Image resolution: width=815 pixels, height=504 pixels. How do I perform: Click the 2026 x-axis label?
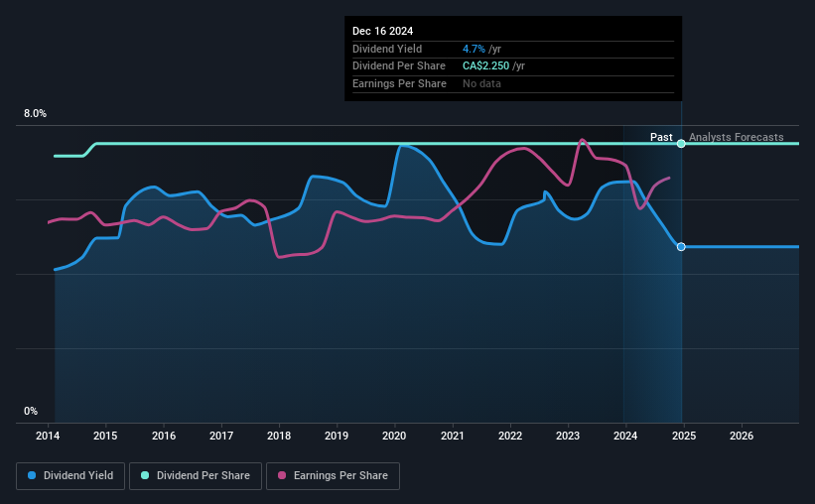(x=742, y=436)
